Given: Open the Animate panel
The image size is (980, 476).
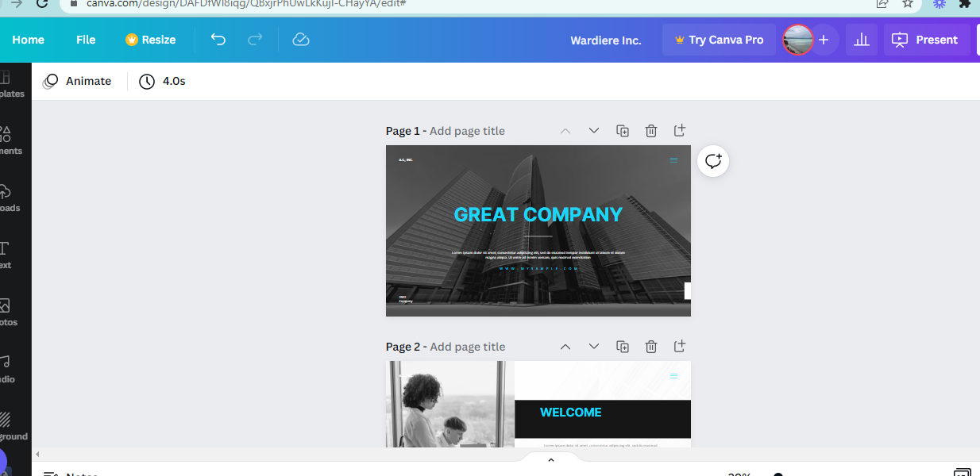Looking at the screenshot, I should [78, 81].
